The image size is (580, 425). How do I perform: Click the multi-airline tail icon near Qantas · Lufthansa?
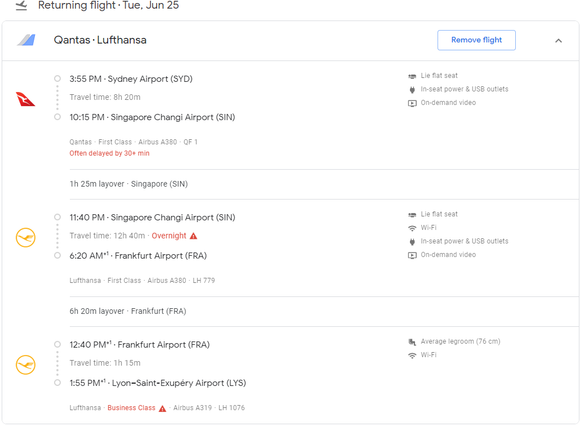pyautogui.click(x=26, y=40)
